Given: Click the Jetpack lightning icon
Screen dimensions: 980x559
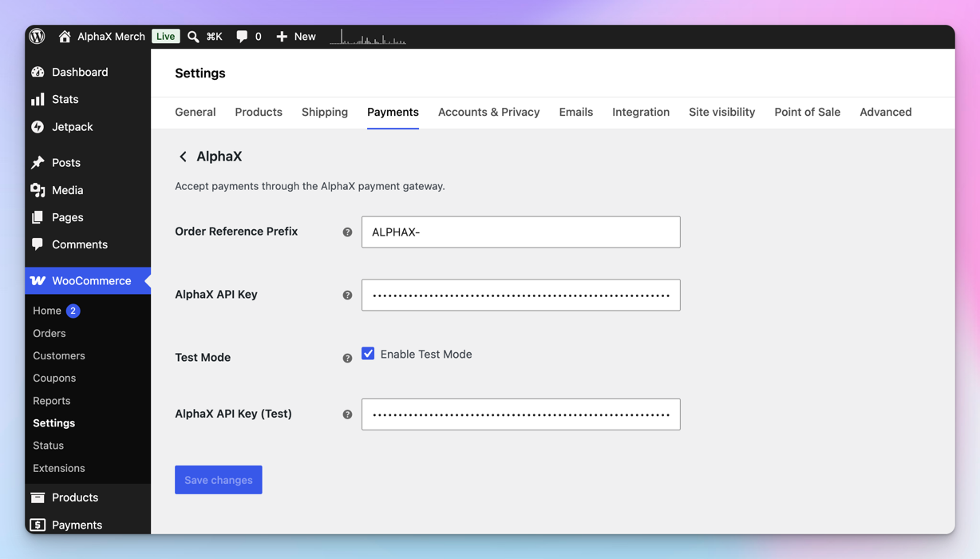Looking at the screenshot, I should [x=38, y=127].
